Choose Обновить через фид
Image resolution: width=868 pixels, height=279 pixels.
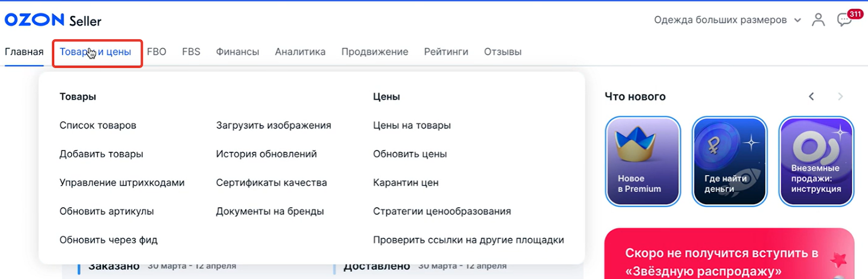(108, 240)
